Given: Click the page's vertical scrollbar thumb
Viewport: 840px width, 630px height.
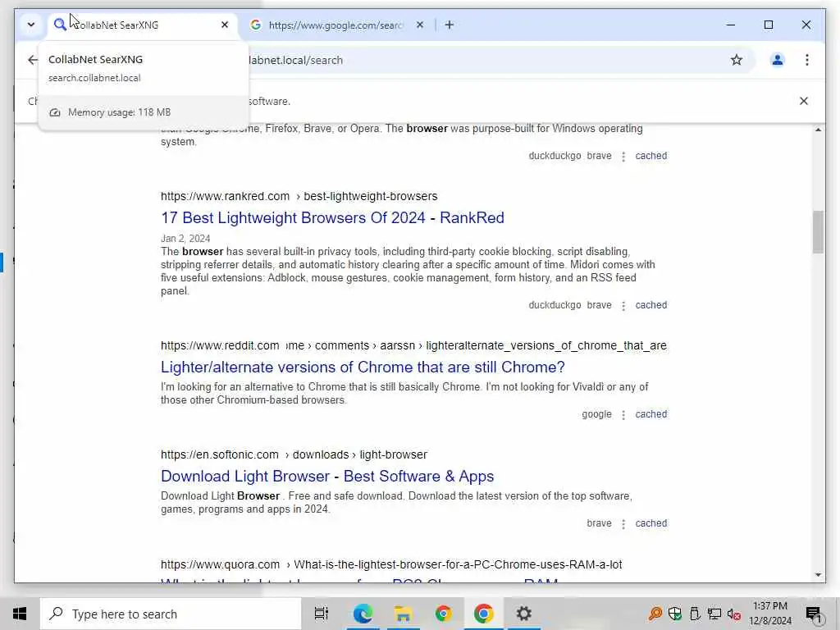Looking at the screenshot, I should pyautogui.click(x=818, y=231).
